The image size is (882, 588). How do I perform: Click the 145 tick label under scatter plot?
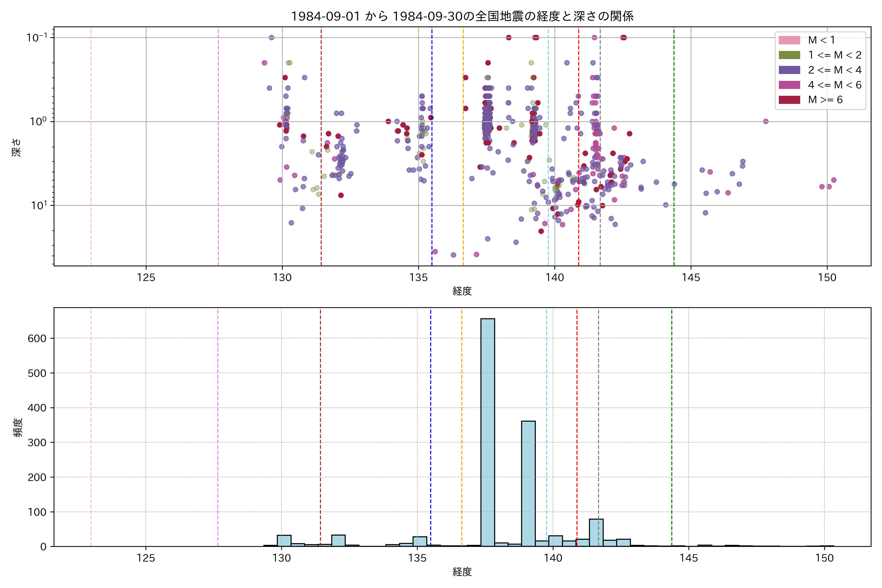click(x=691, y=278)
